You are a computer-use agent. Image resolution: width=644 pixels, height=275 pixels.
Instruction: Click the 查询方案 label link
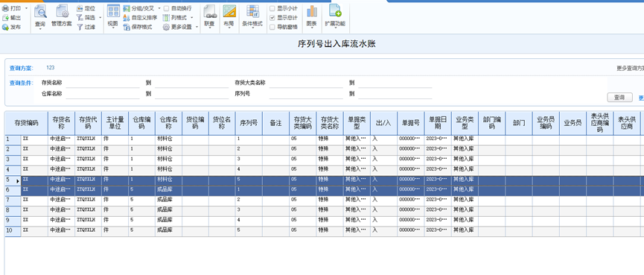[22, 69]
